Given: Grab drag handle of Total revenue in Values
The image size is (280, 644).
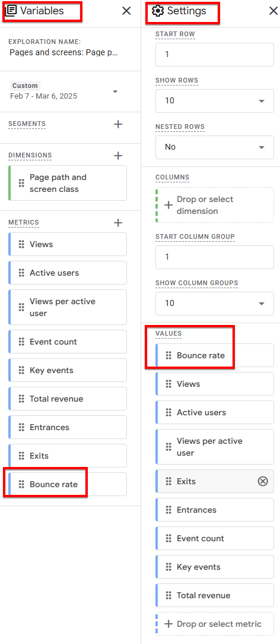Looking at the screenshot, I should (x=168, y=595).
